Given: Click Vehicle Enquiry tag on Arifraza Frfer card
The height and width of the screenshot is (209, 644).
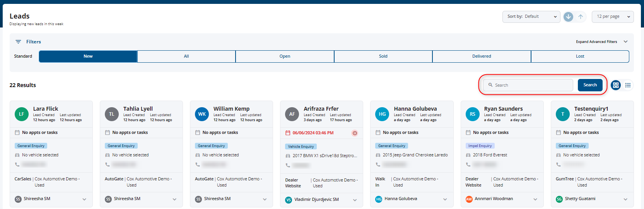Looking at the screenshot, I should [x=301, y=147].
